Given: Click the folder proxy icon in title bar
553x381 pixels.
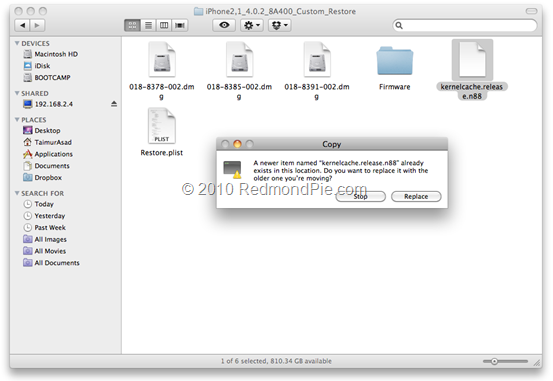Looking at the screenshot, I should (x=199, y=11).
